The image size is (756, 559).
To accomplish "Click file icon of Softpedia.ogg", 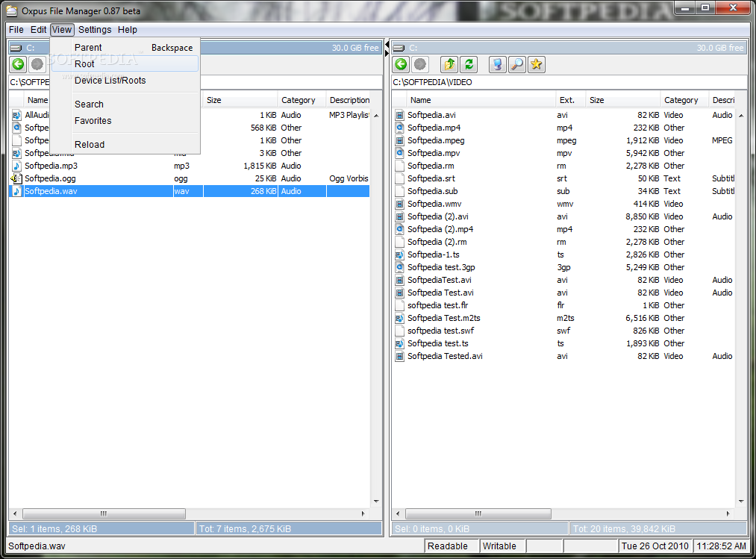I will (x=16, y=178).
